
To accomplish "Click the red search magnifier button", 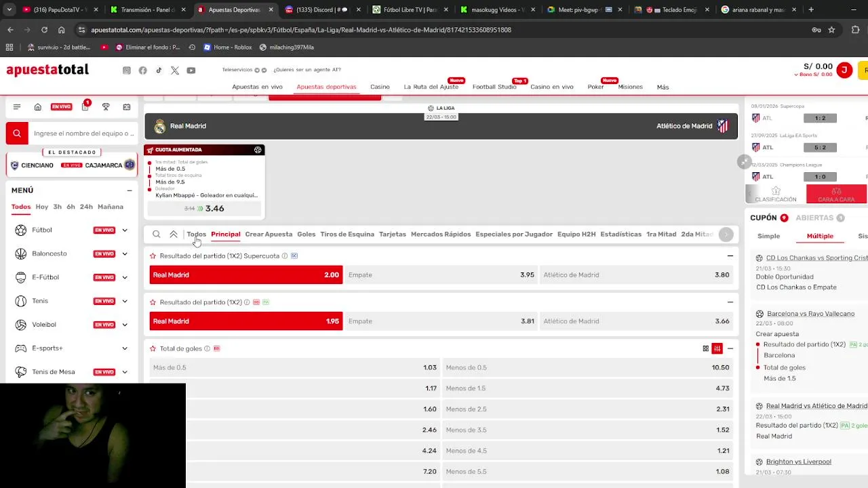I will click(17, 134).
